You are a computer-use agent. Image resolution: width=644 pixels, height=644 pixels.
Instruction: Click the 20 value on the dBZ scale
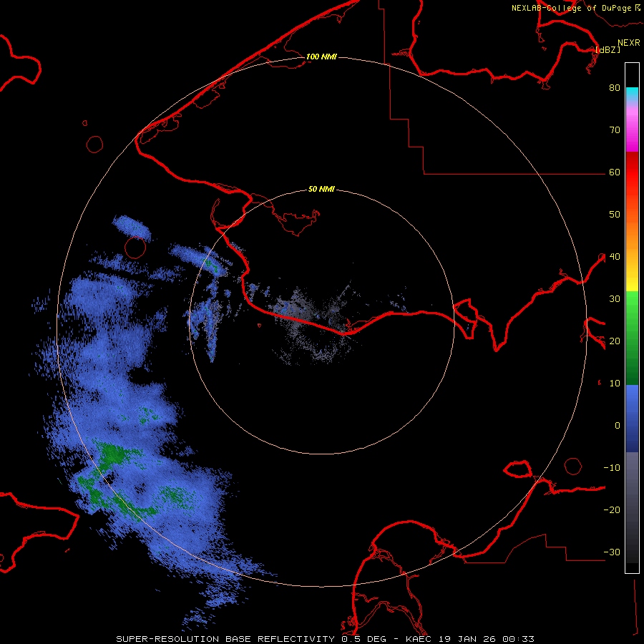click(x=615, y=341)
